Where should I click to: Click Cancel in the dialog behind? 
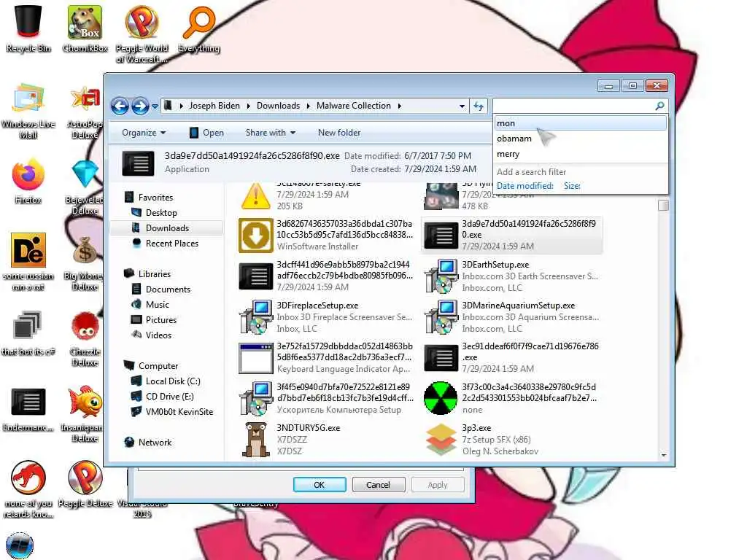point(379,485)
